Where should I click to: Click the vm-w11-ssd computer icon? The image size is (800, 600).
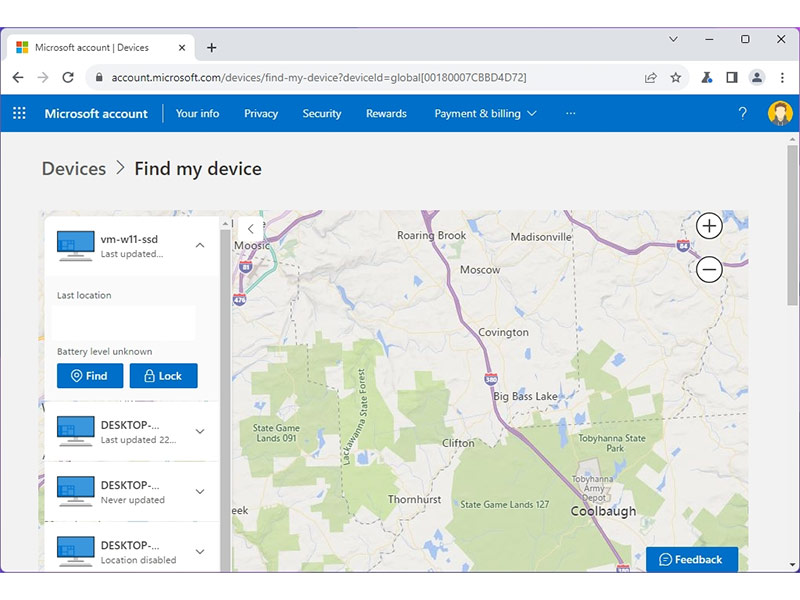76,246
